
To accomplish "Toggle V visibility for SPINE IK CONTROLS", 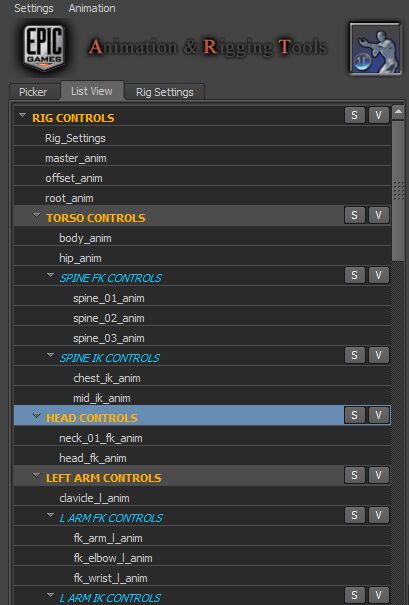I will pos(379,355).
